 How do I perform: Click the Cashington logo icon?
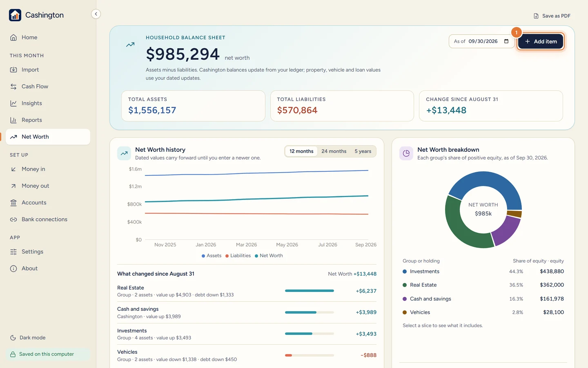point(15,15)
